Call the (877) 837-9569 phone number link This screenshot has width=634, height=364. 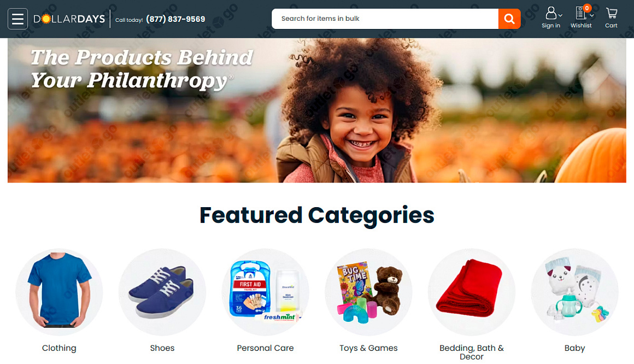click(175, 19)
